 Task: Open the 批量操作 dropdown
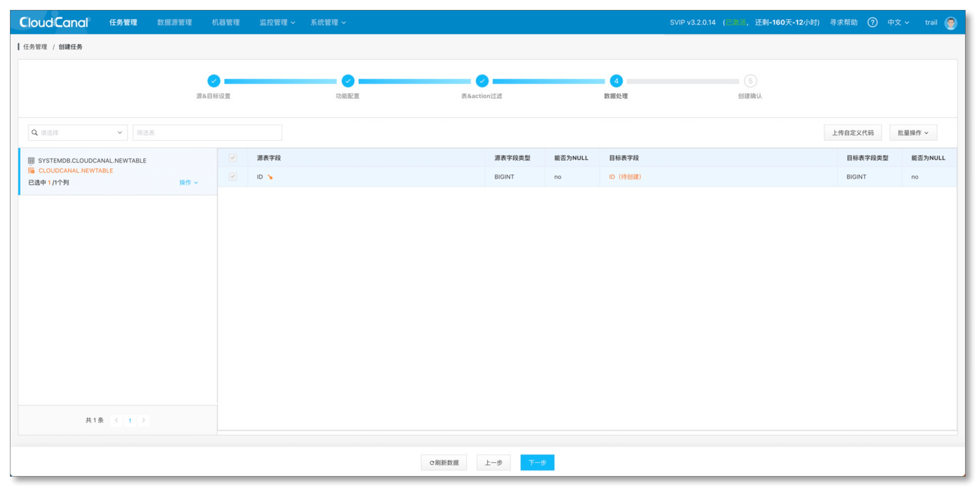[913, 133]
